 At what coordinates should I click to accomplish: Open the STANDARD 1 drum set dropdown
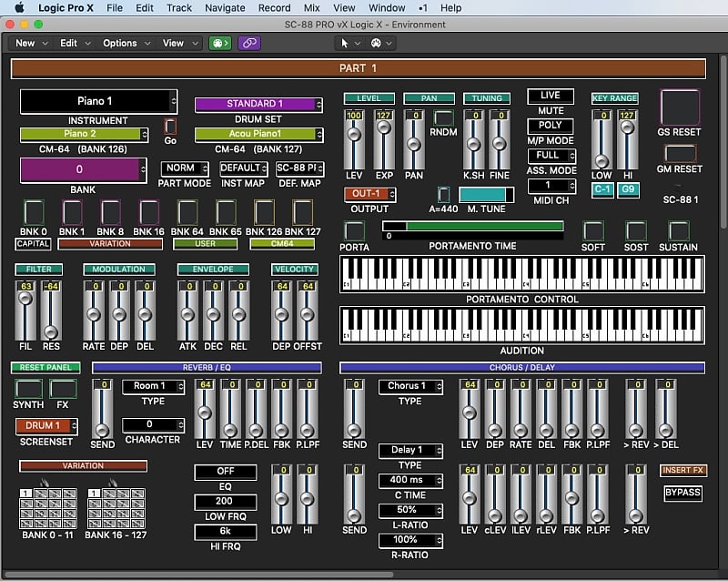coord(258,104)
